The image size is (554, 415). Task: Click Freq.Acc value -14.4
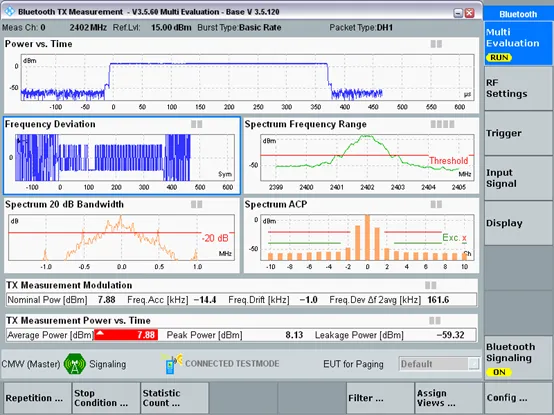pos(205,300)
